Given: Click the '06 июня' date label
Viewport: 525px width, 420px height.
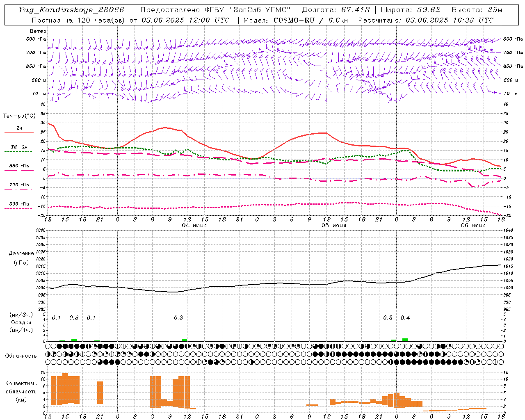Looking at the screenshot, I should pos(473,226).
